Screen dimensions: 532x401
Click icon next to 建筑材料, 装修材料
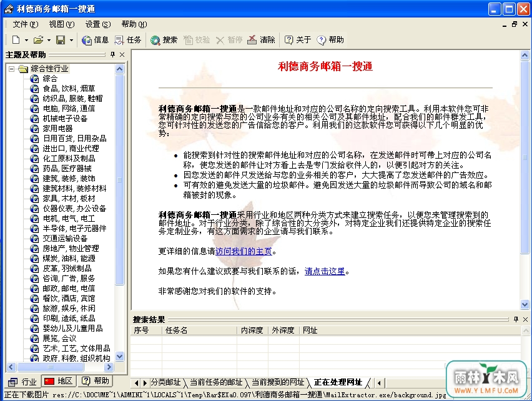[x=34, y=189]
